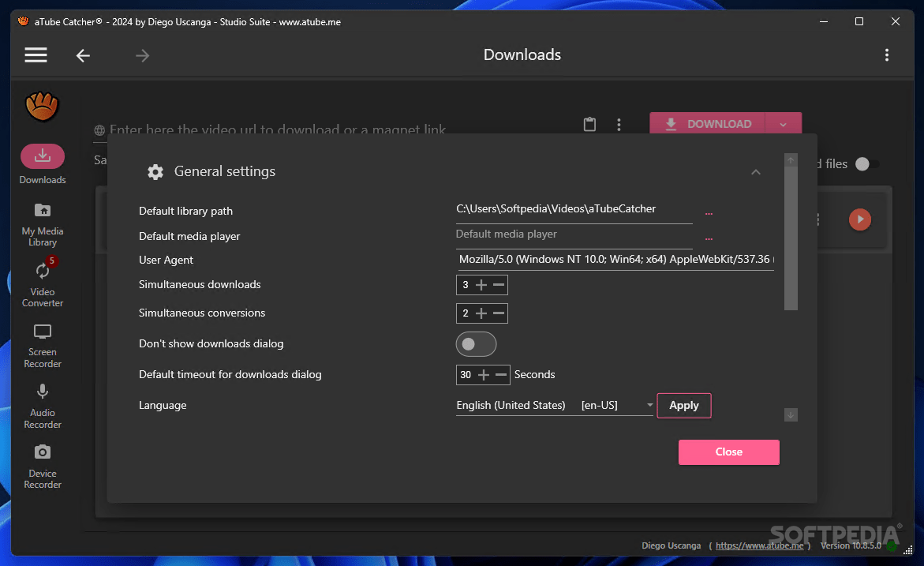924x566 pixels.
Task: Decrease simultaneous downloads count
Action: (499, 285)
